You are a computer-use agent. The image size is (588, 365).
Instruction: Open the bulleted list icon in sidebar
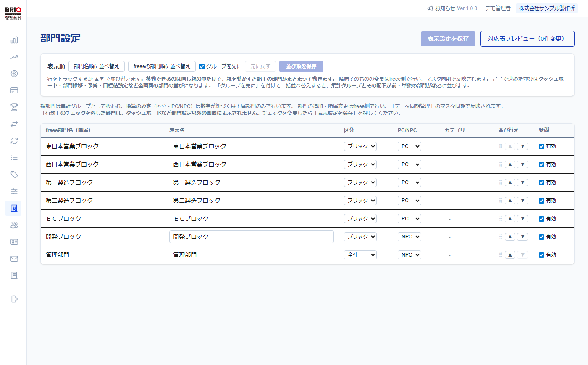point(14,158)
